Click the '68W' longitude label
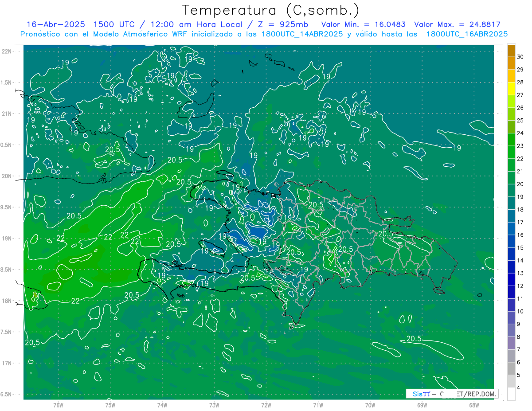 pos(474,405)
